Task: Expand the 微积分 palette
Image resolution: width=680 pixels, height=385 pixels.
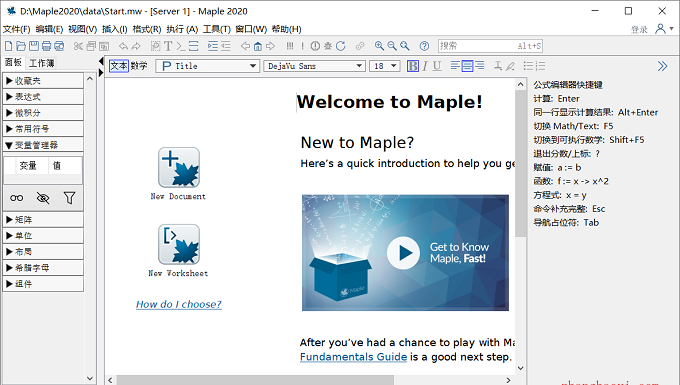Action: click(43, 113)
